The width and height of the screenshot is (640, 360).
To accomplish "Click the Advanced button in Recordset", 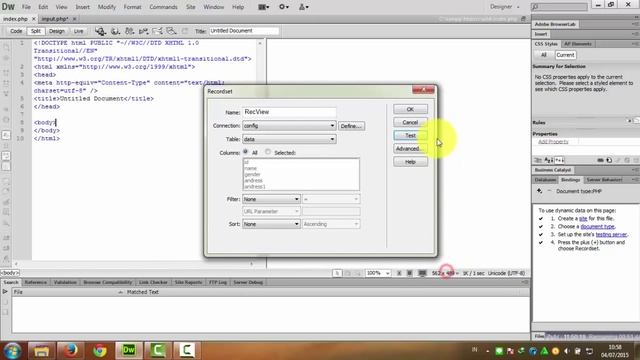I will (x=410, y=149).
